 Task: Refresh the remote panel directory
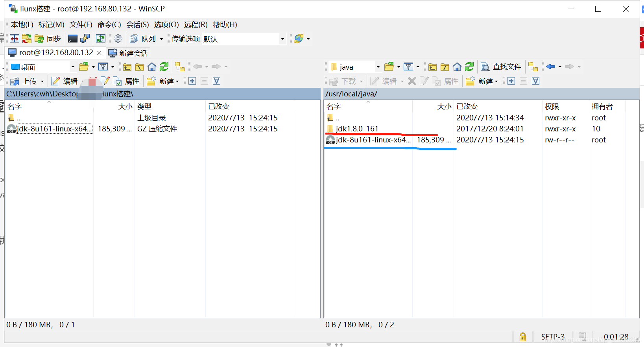pyautogui.click(x=469, y=66)
